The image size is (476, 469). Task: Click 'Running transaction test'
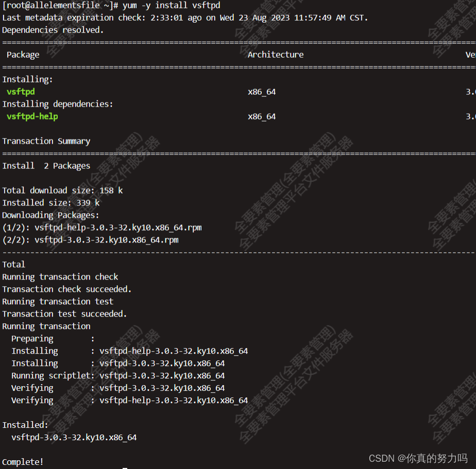coord(58,302)
